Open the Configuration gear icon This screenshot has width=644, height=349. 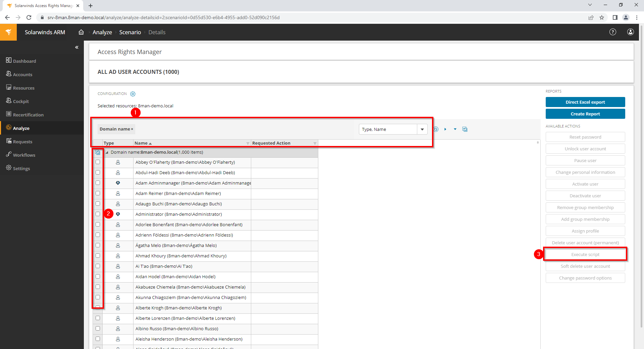click(x=133, y=94)
